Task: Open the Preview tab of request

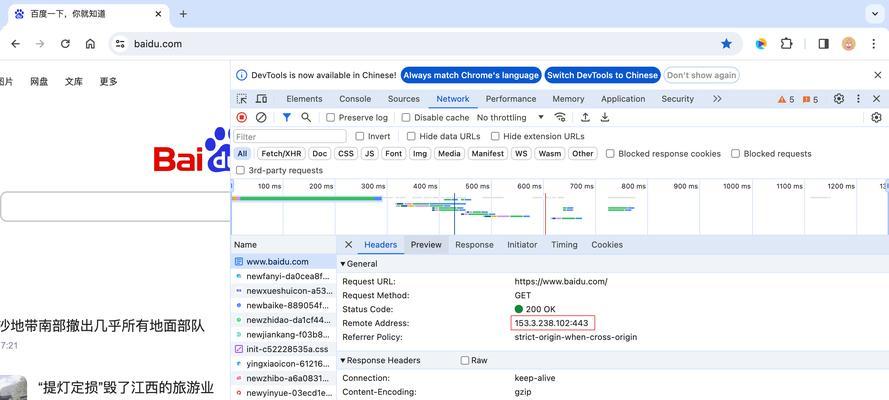Action: point(426,245)
